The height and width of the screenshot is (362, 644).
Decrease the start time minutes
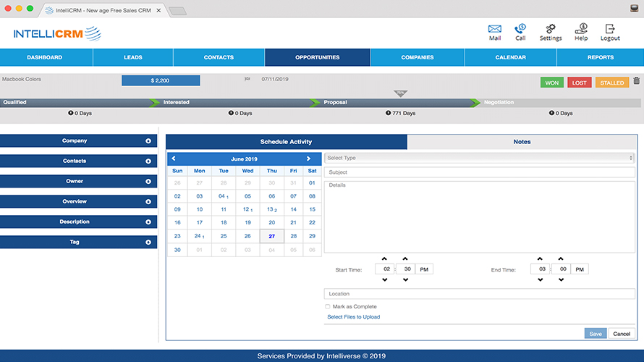click(405, 279)
